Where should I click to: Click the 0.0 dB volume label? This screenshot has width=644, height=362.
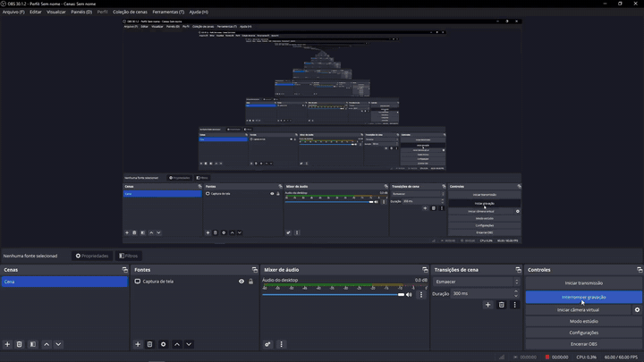(420, 280)
